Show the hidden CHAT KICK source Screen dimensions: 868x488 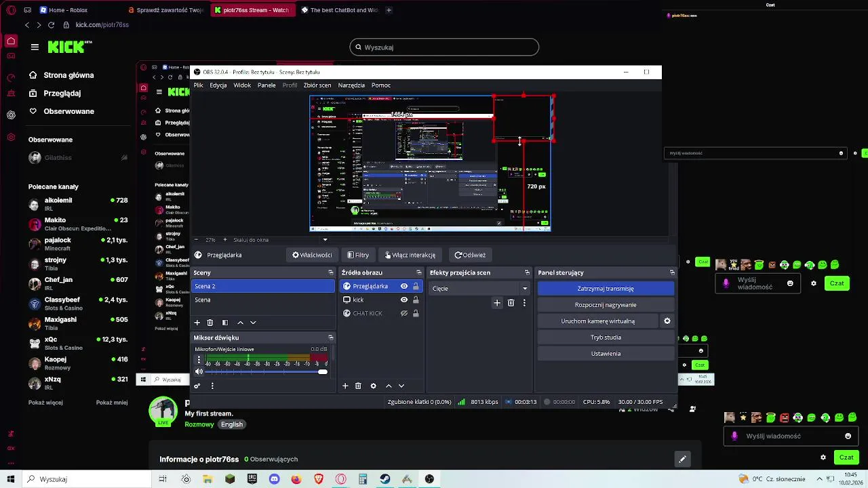click(404, 313)
